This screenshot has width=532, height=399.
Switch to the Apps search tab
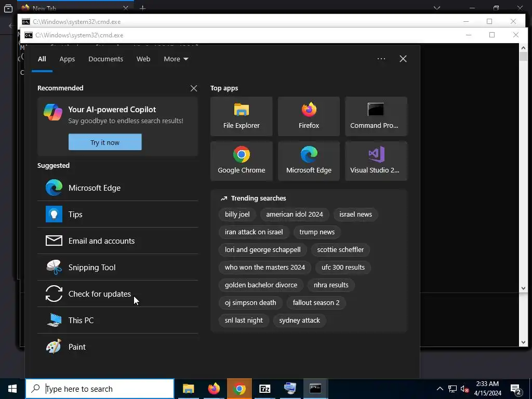(67, 59)
